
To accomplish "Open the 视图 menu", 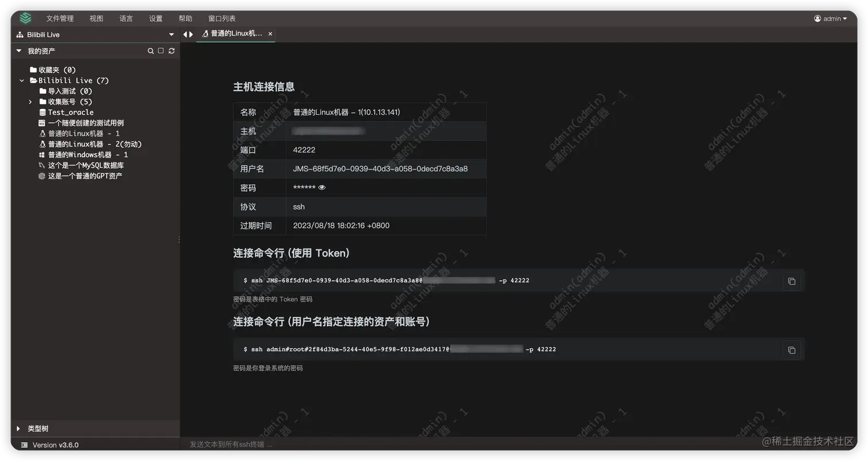I will (96, 18).
